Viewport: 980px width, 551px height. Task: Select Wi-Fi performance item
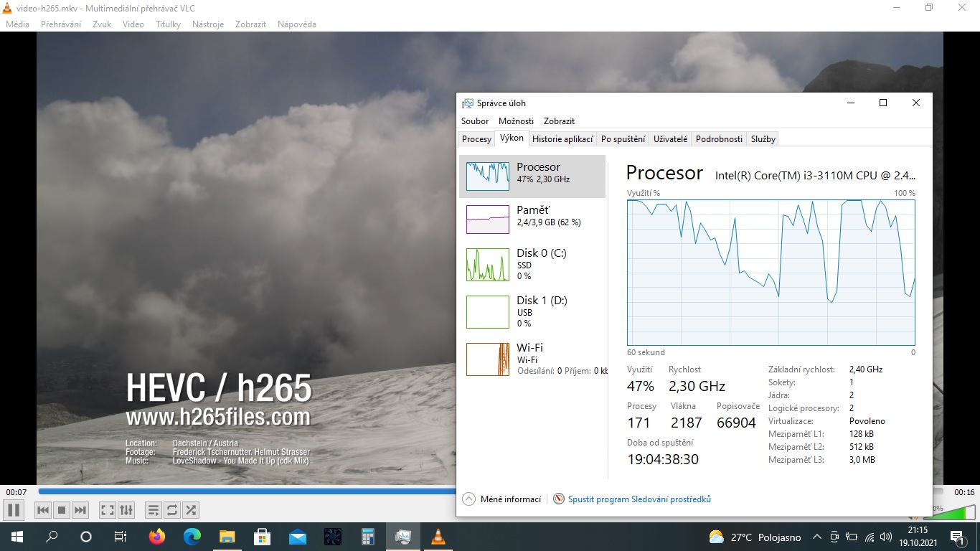532,359
